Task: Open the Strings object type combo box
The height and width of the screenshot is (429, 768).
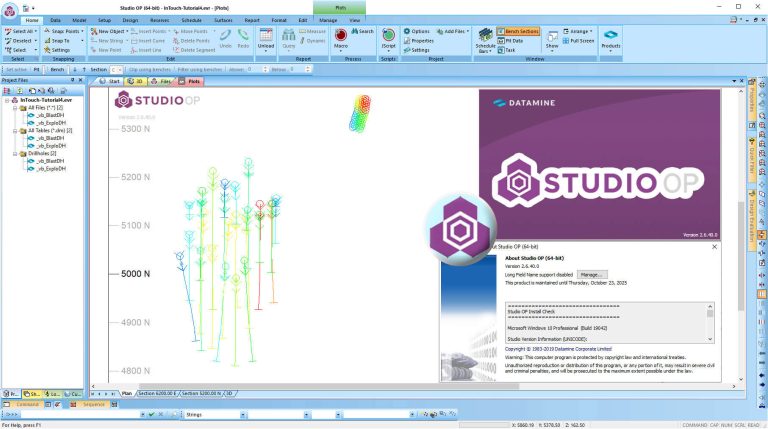Action: (215, 415)
